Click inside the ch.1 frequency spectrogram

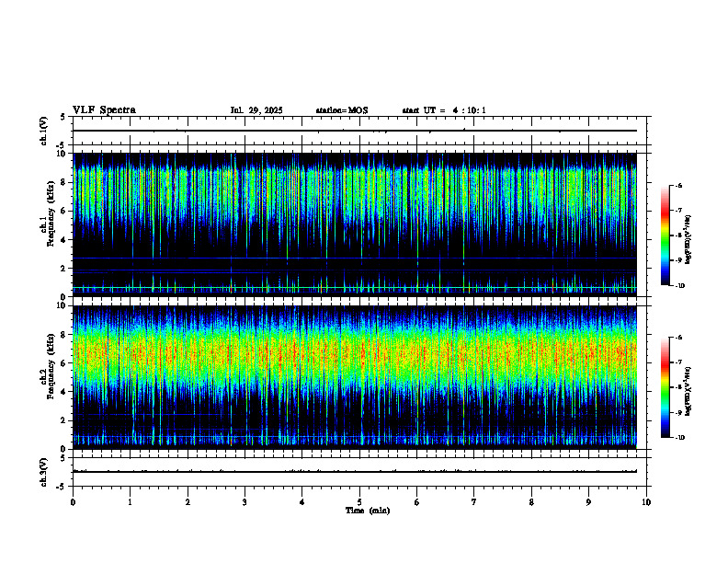click(x=355, y=224)
